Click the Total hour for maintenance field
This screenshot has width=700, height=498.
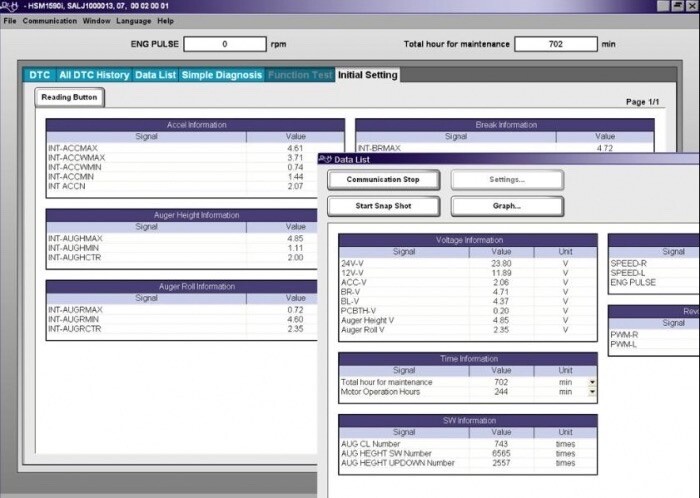(556, 44)
